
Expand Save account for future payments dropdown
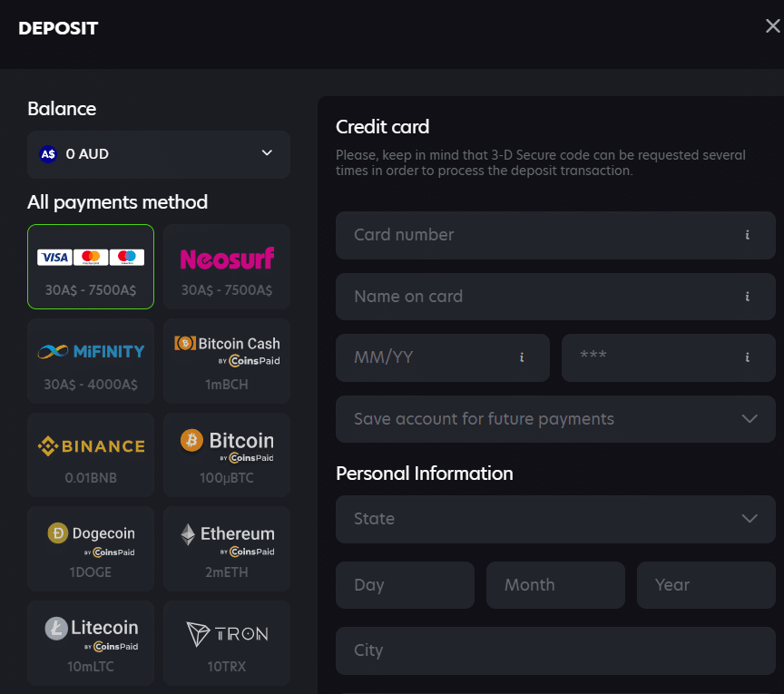tap(555, 419)
